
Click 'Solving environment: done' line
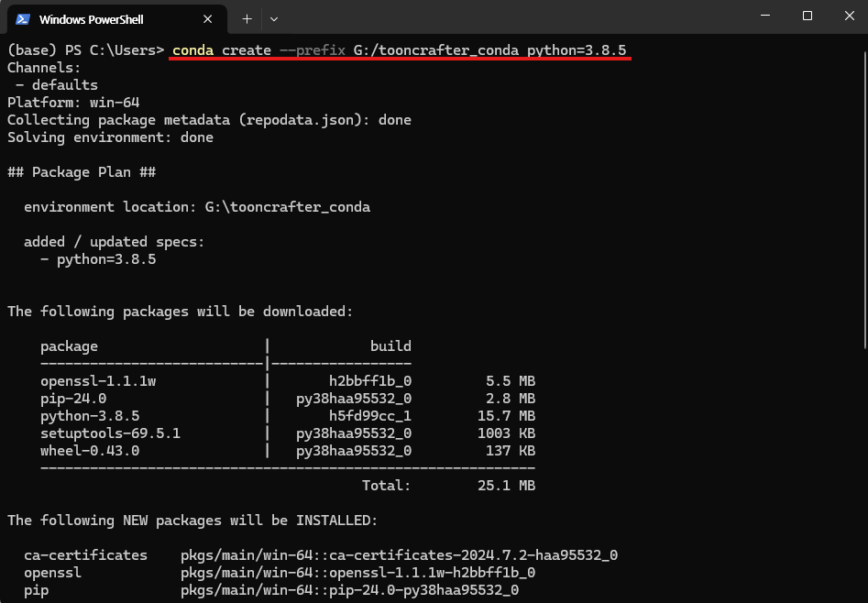pos(110,137)
